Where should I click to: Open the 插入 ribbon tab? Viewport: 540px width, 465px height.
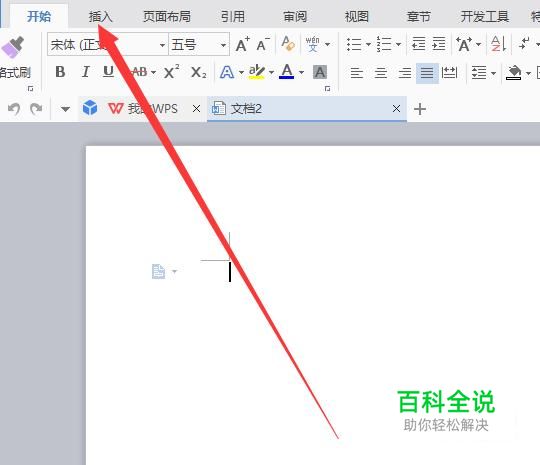pyautogui.click(x=100, y=16)
